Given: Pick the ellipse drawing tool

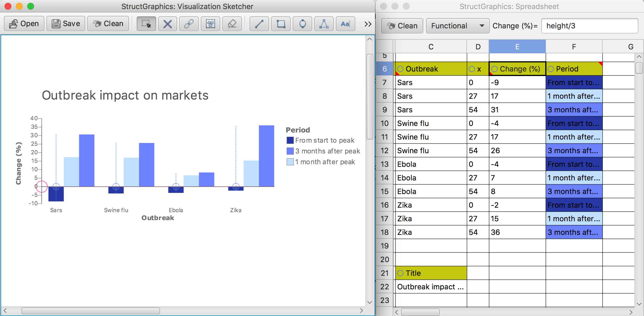Looking at the screenshot, I should coord(302,24).
